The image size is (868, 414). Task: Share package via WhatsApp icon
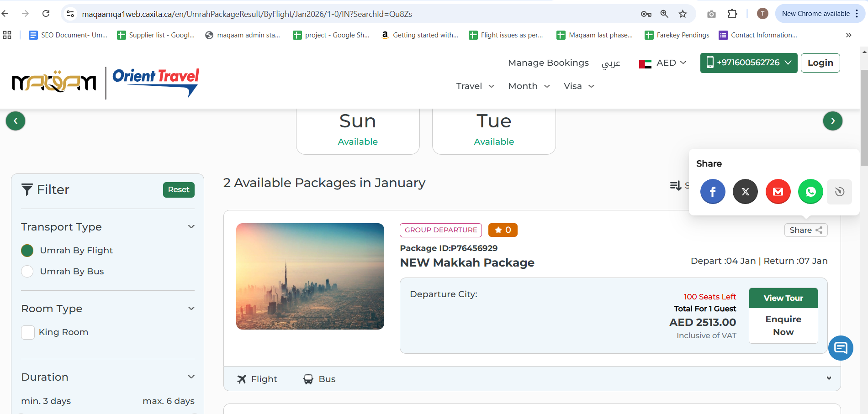coord(810,192)
